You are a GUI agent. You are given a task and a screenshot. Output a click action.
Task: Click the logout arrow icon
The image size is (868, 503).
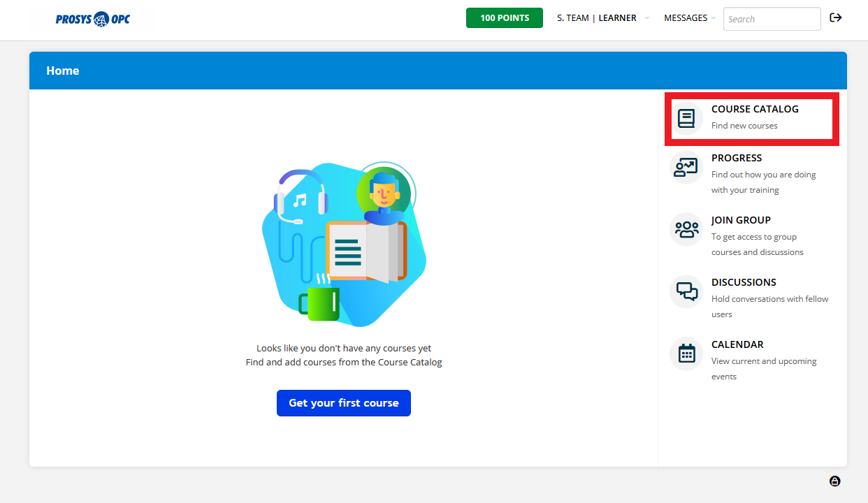pyautogui.click(x=835, y=18)
